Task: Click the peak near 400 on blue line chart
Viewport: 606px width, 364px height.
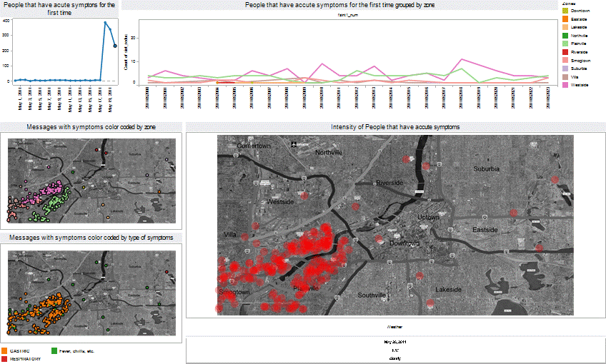Action: 105,22
